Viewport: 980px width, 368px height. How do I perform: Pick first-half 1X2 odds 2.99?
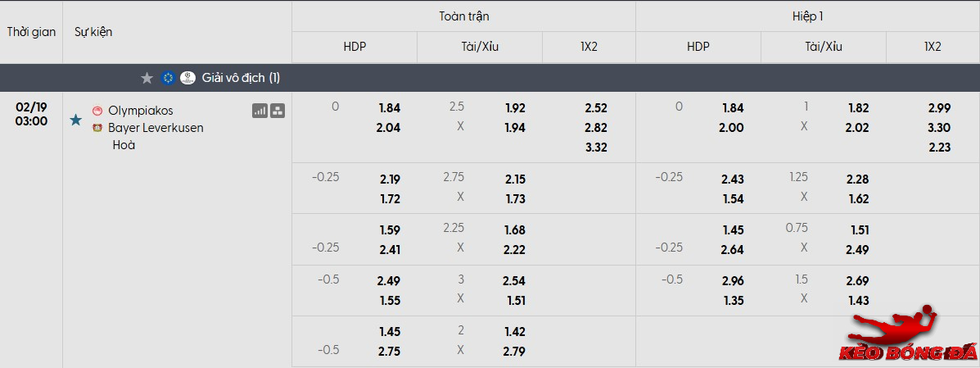tap(939, 108)
